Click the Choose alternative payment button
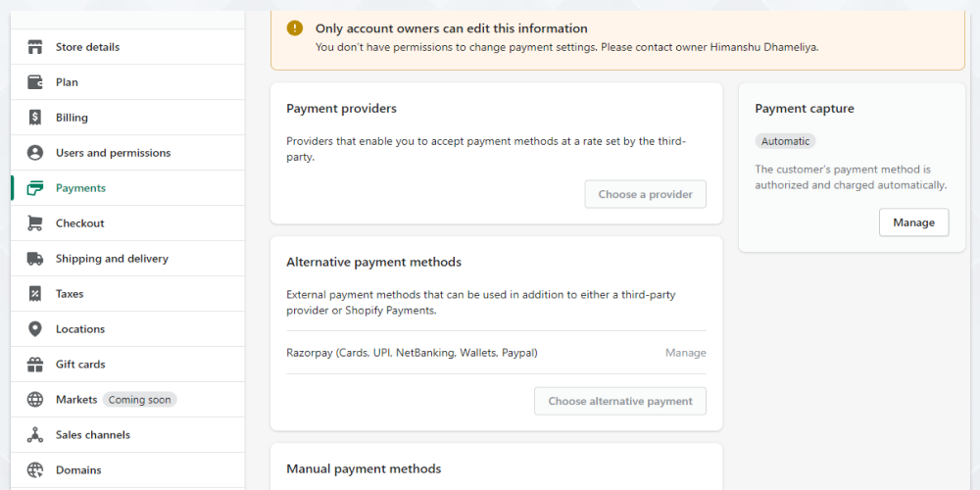Screen dimensions: 980x490 [620, 401]
